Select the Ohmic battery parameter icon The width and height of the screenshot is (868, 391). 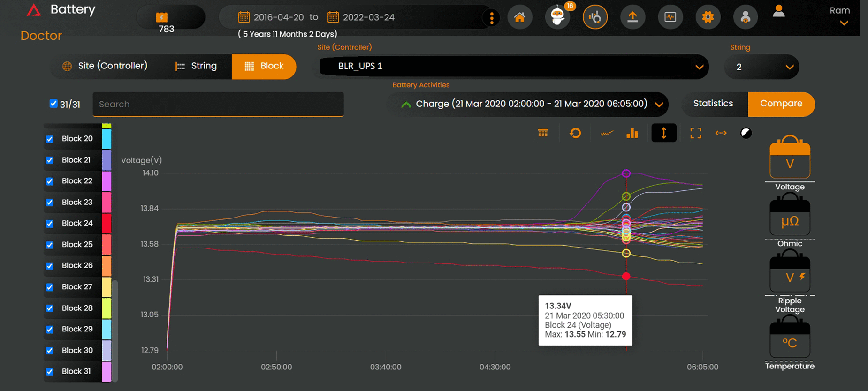click(790, 217)
